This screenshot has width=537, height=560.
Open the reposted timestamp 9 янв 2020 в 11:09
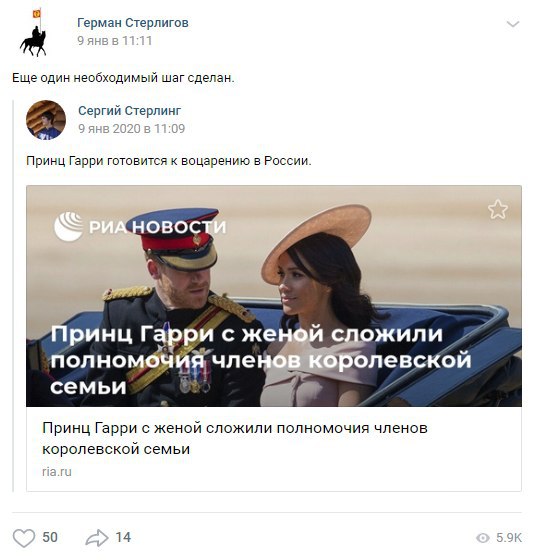pos(131,129)
